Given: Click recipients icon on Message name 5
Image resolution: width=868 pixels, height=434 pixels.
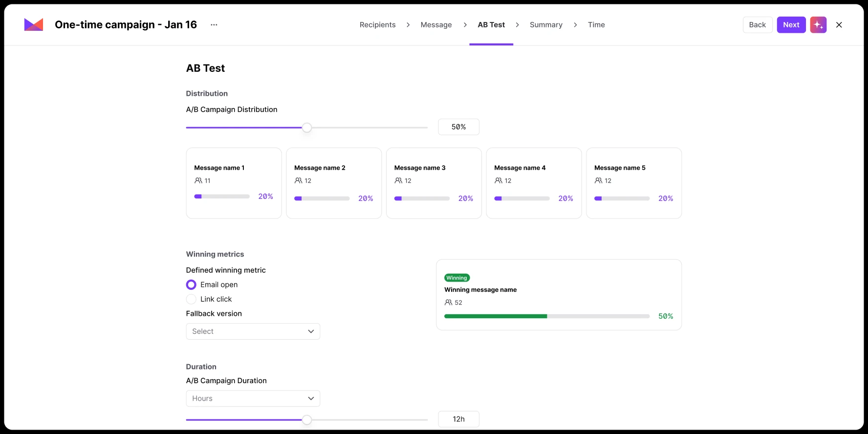Looking at the screenshot, I should pos(598,180).
